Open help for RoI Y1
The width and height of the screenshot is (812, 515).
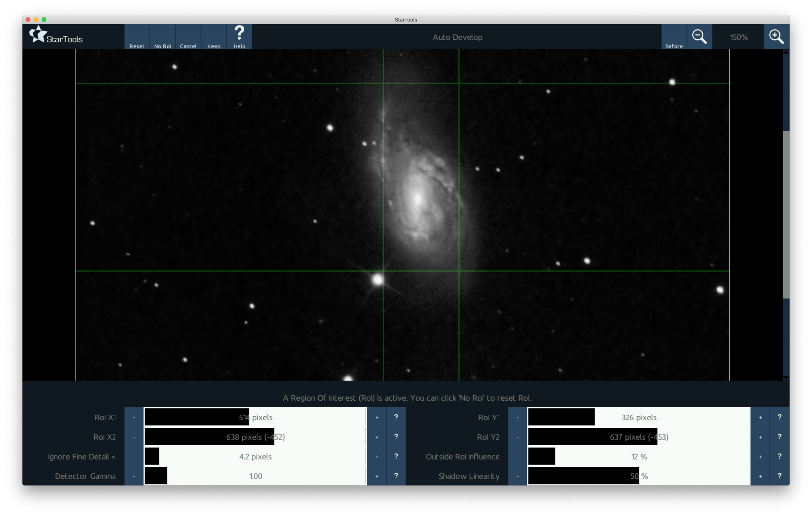[x=779, y=417]
